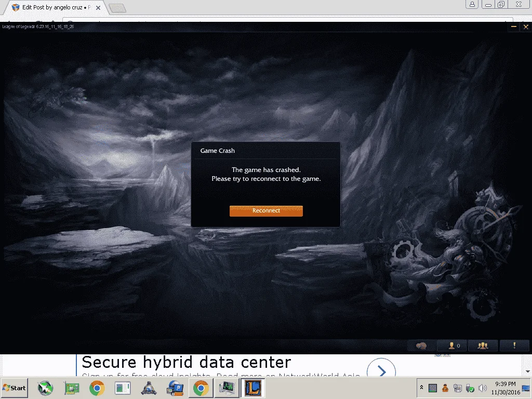Click the orange figure system tray icon
The height and width of the screenshot is (399, 532).
tap(445, 388)
